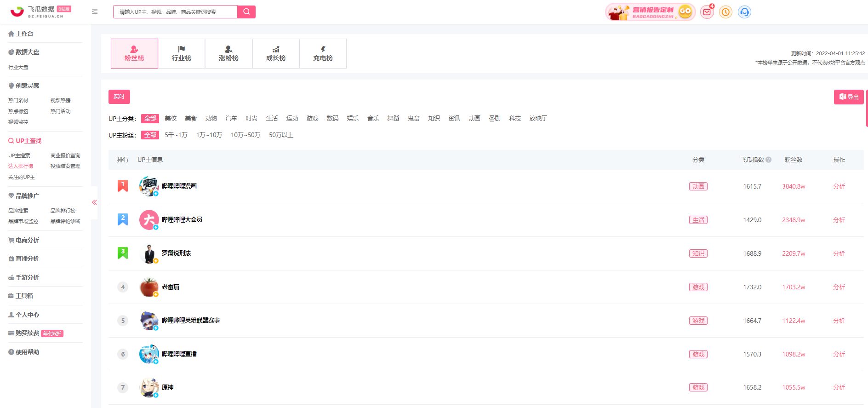Click the Feigua index help question icon
Screen dimensions: 868x408
(x=769, y=160)
